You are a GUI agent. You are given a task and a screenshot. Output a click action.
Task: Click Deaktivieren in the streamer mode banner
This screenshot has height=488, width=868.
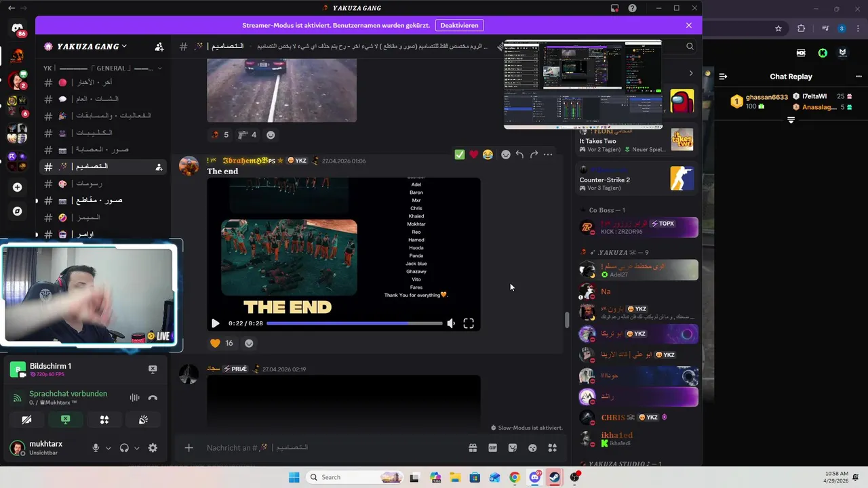point(459,25)
